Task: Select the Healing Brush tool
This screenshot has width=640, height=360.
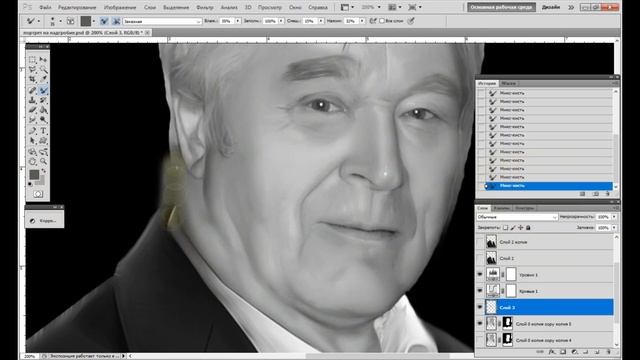Action: pyautogui.click(x=33, y=90)
